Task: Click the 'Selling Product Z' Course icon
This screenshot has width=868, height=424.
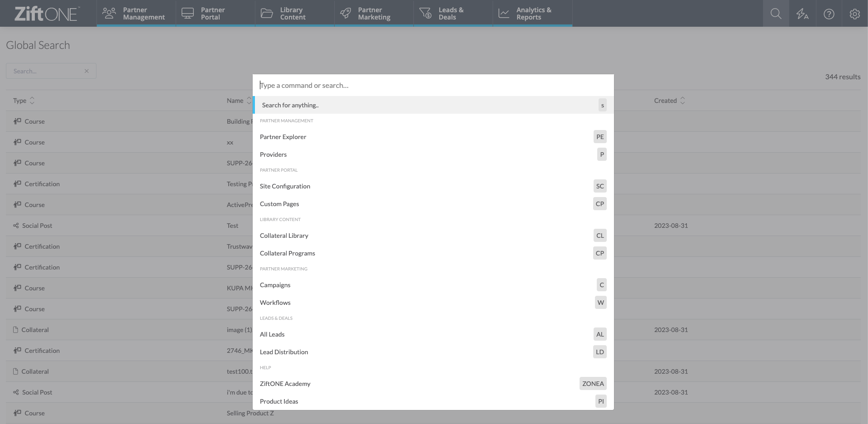Action: (17, 413)
